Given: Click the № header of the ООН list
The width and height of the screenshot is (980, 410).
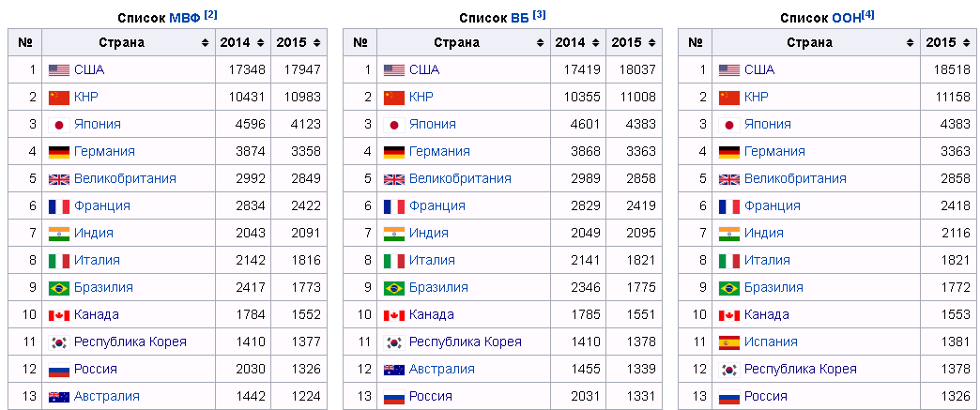Looking at the screenshot, I should click(695, 43).
